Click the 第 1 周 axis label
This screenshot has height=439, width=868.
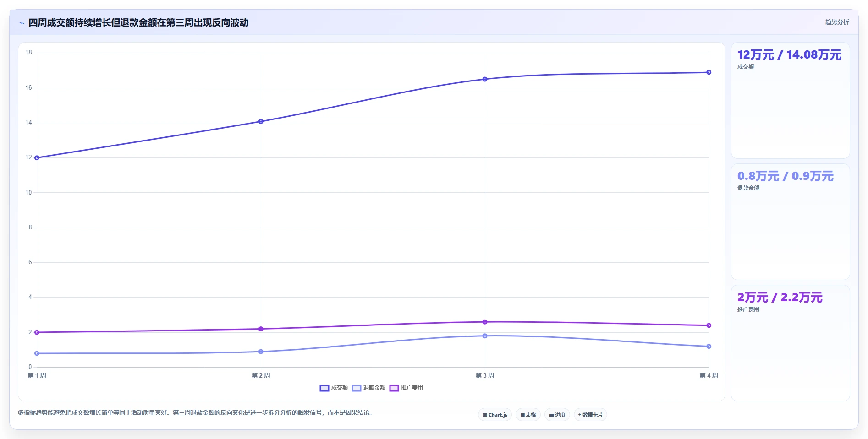(x=37, y=375)
